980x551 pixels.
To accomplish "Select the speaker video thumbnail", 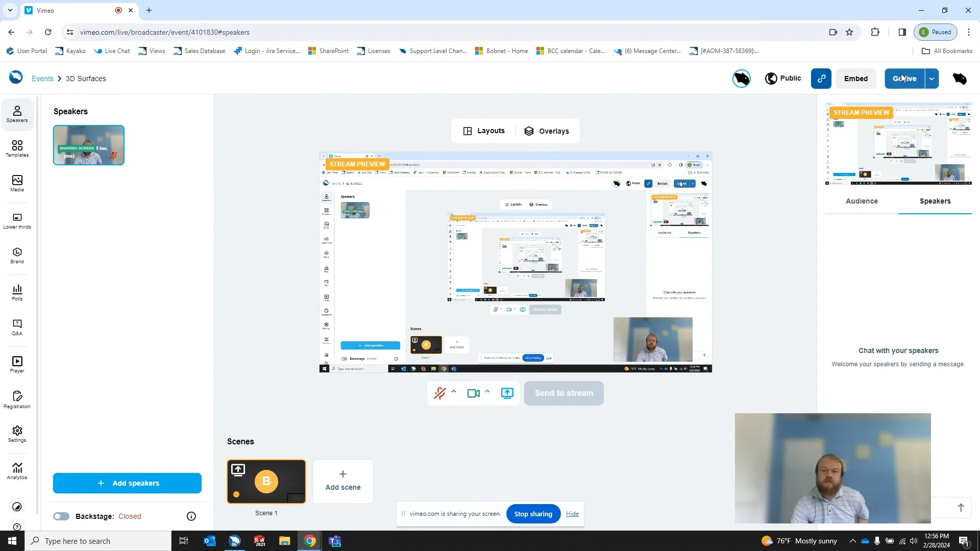I will [89, 145].
